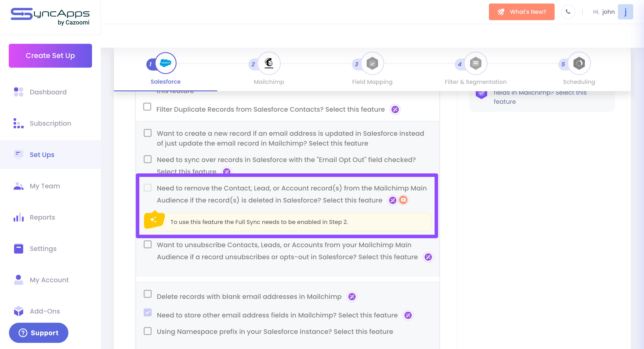Click the Set Ups sidebar icon

(18, 155)
